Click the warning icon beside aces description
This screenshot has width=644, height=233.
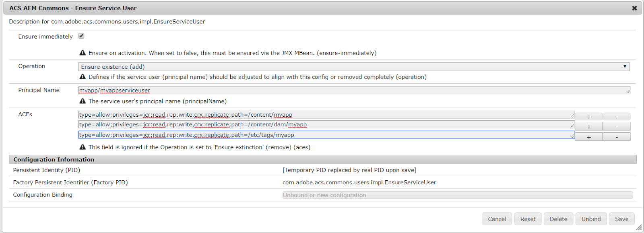point(83,147)
